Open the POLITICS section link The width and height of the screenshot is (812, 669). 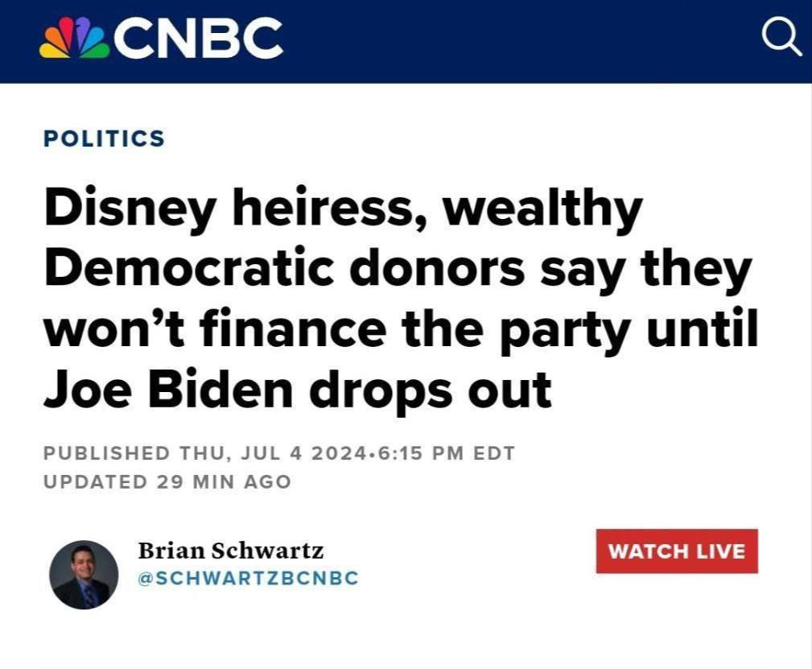[x=104, y=138]
